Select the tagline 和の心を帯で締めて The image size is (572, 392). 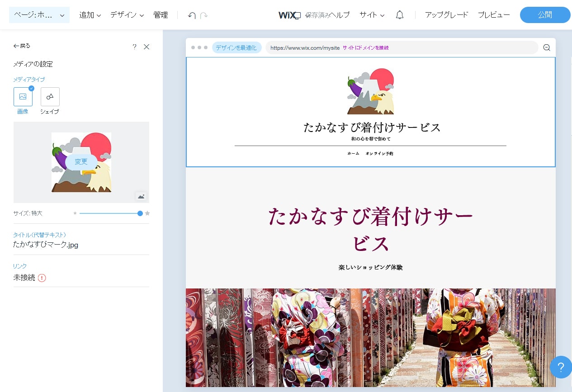[x=371, y=139]
